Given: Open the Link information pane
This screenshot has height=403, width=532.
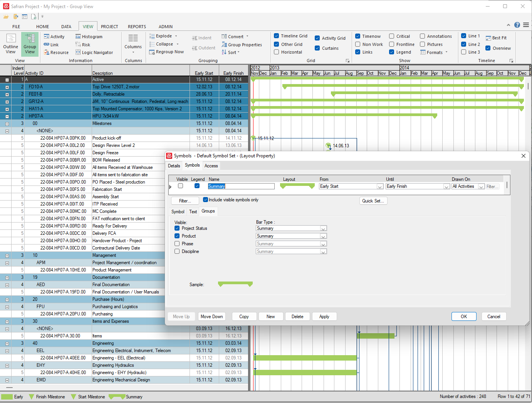Looking at the screenshot, I should (51, 45).
